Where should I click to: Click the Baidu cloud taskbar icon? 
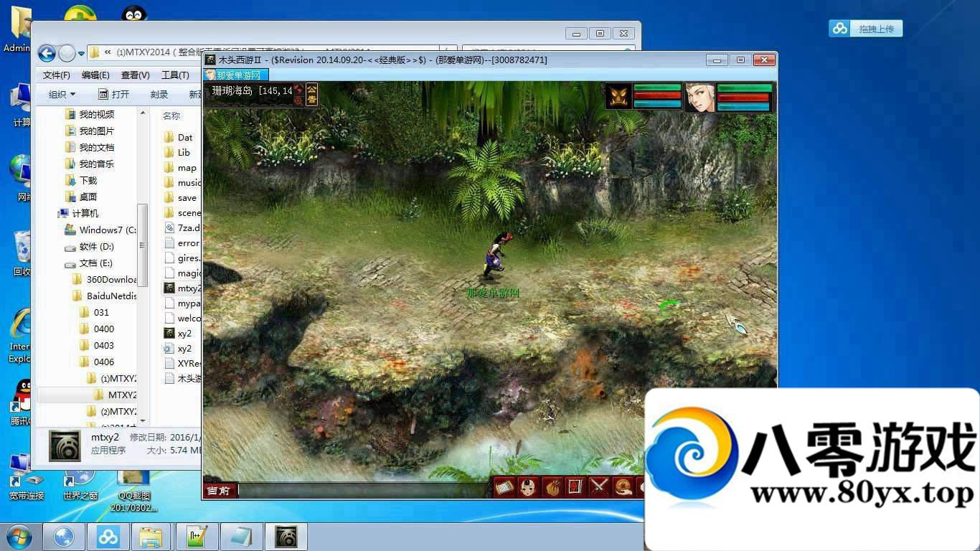point(108,537)
